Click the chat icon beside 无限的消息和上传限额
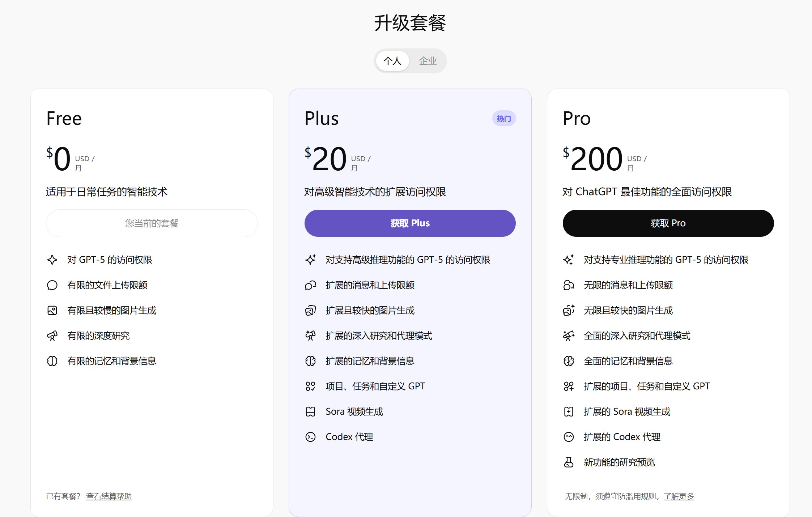Viewport: 812px width, 517px height. 569,285
